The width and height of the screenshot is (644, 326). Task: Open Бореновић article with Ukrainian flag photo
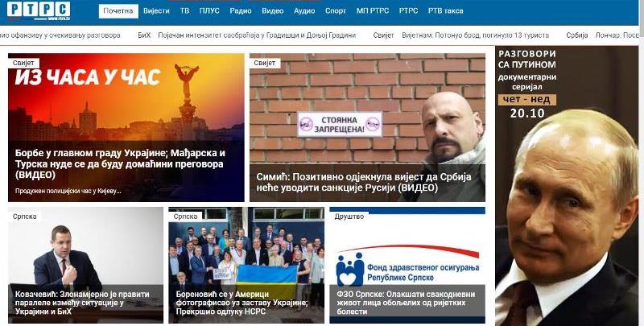click(x=246, y=265)
